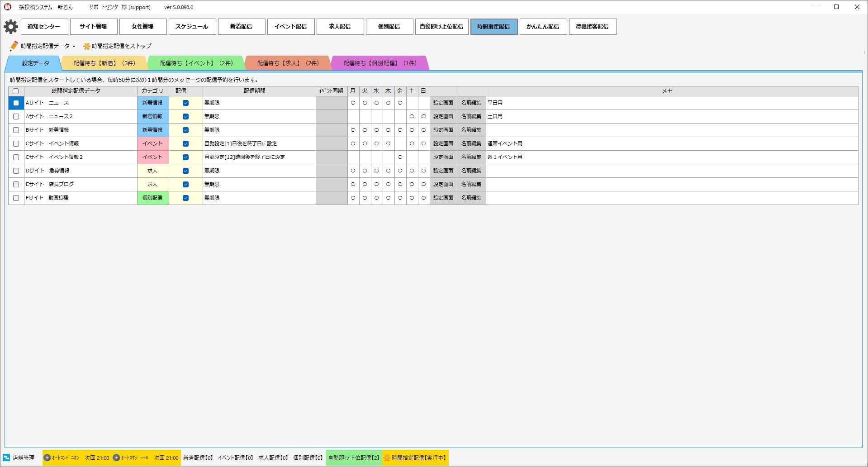Click 設定画面 button for Eサイト 店長ブログ
Image resolution: width=868 pixels, height=467 pixels.
[443, 184]
